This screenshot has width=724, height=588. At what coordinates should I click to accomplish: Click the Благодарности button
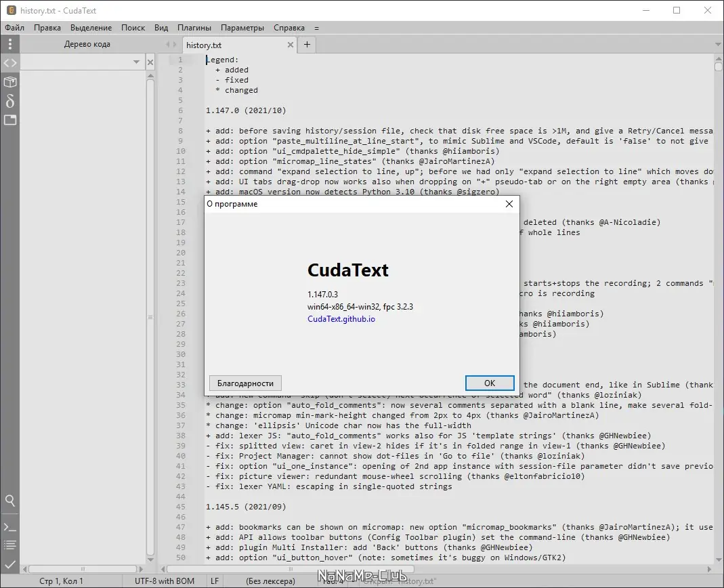(x=245, y=383)
